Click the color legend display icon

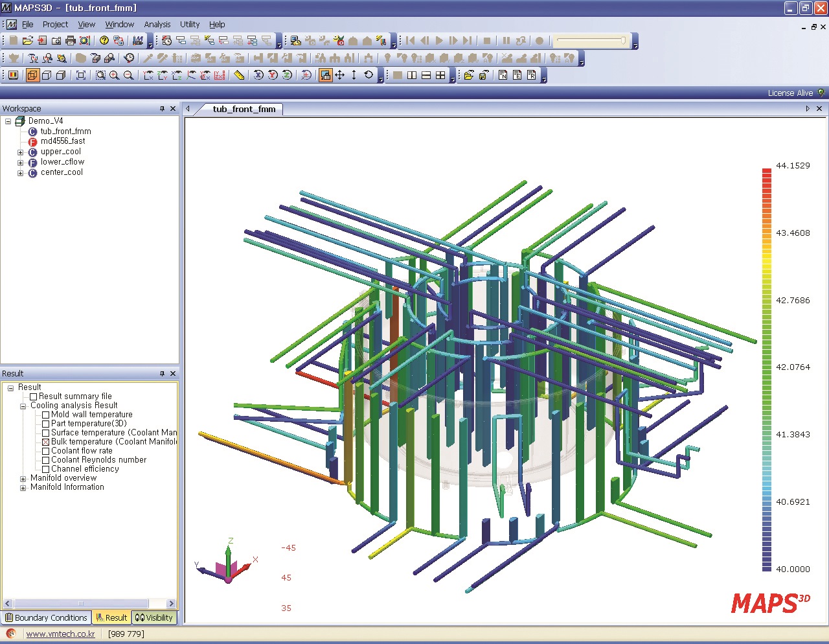coord(13,75)
